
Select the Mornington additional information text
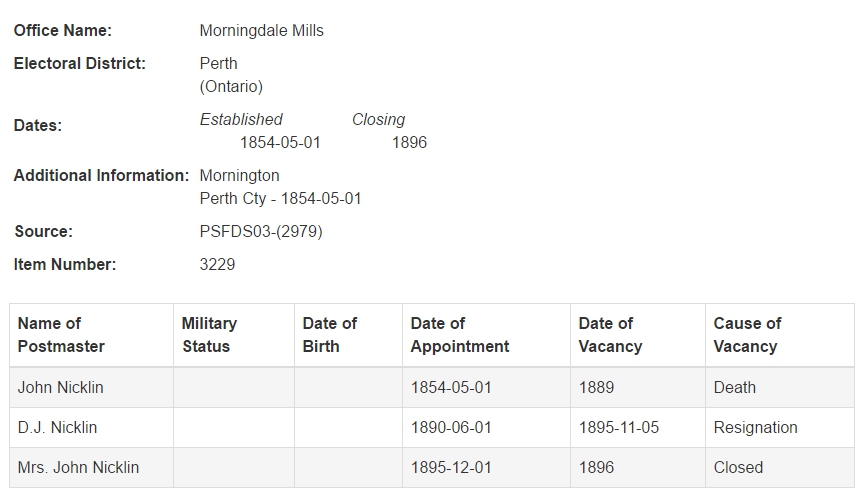coord(239,175)
